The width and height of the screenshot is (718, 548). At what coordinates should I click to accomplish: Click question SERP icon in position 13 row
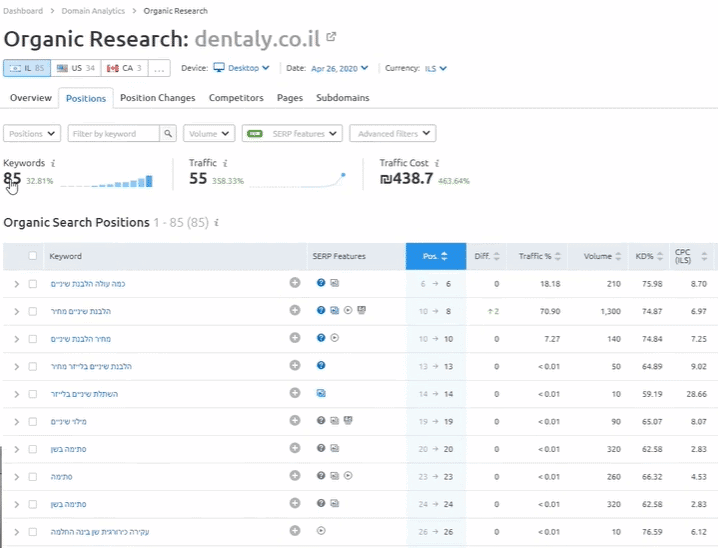(321, 365)
